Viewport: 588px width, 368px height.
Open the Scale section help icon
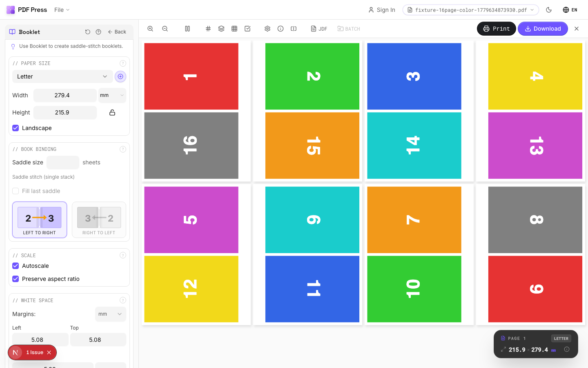(x=122, y=255)
